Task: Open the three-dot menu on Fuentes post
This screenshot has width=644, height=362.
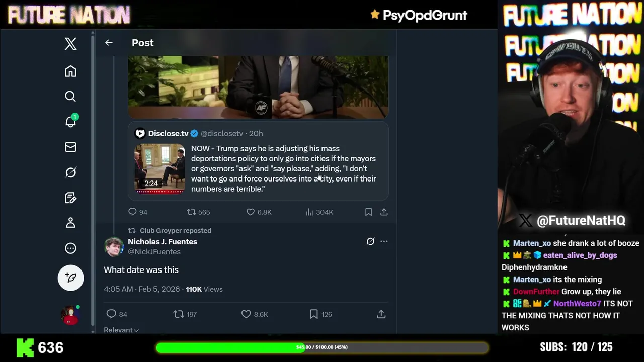Action: coord(384,241)
